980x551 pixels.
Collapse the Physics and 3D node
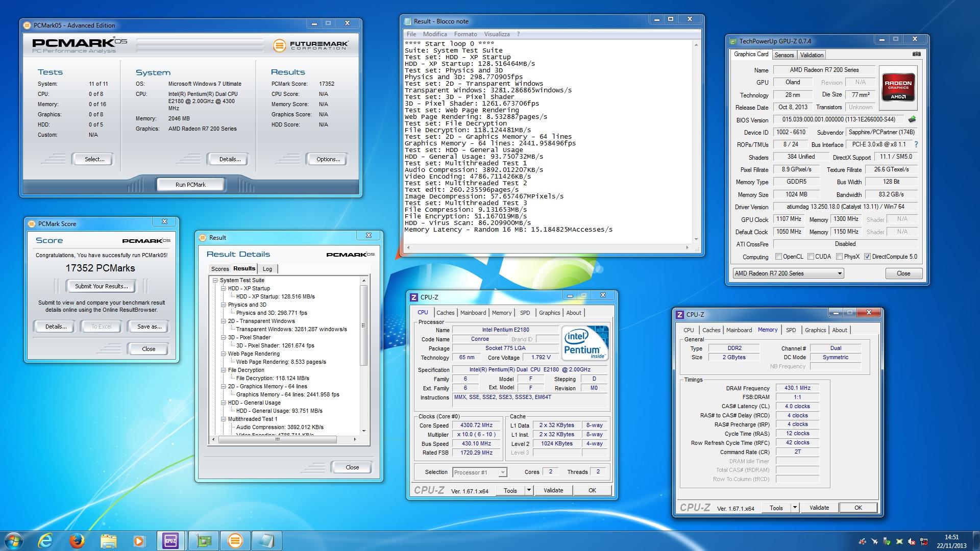point(224,305)
